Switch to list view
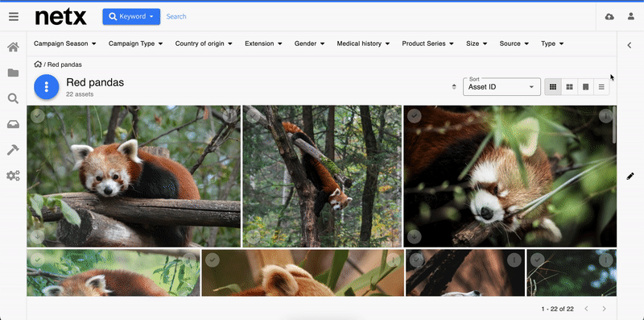Screen dimensions: 644x320 601,87
